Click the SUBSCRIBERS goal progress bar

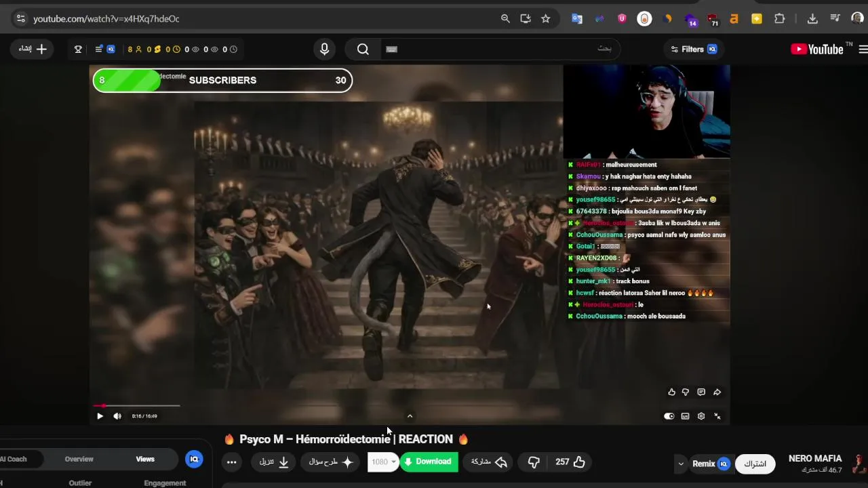(222, 80)
